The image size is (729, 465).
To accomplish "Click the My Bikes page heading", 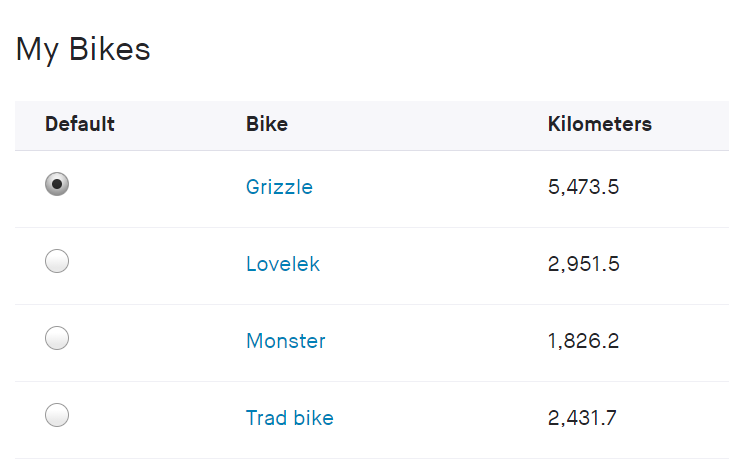I will pos(83,49).
